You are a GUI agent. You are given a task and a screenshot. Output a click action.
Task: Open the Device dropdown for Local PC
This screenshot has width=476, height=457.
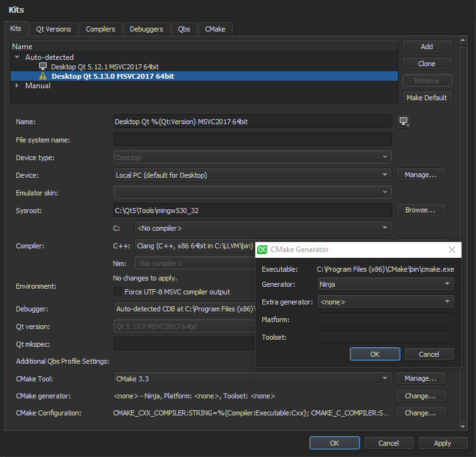tap(252, 175)
